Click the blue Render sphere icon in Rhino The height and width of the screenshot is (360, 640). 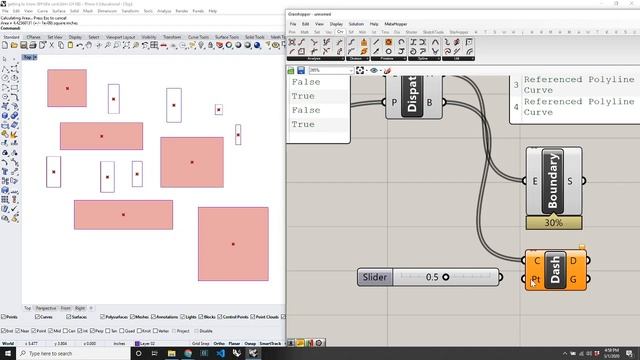[257, 45]
